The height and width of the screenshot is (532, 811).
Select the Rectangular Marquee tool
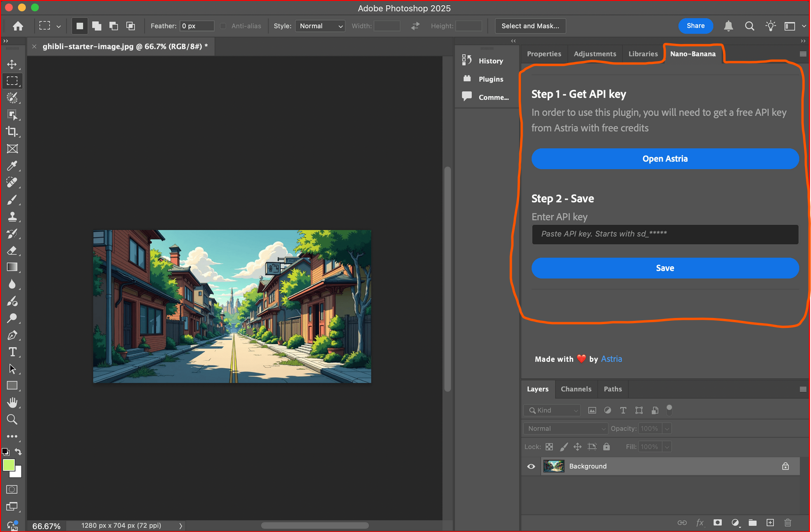click(12, 81)
